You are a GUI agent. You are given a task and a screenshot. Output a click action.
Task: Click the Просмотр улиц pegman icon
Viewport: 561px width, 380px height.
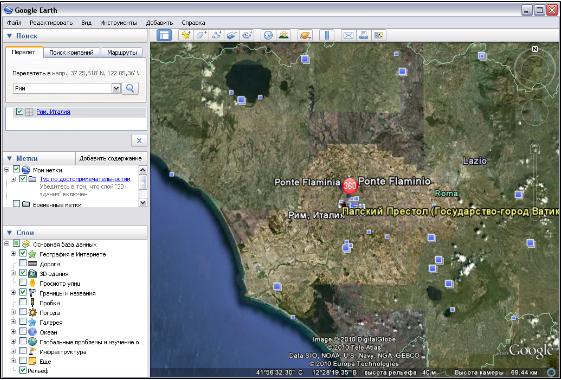click(x=33, y=283)
